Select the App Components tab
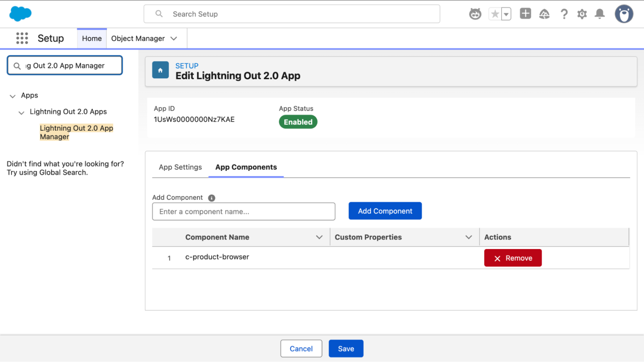Image resolution: width=644 pixels, height=362 pixels. [246, 167]
